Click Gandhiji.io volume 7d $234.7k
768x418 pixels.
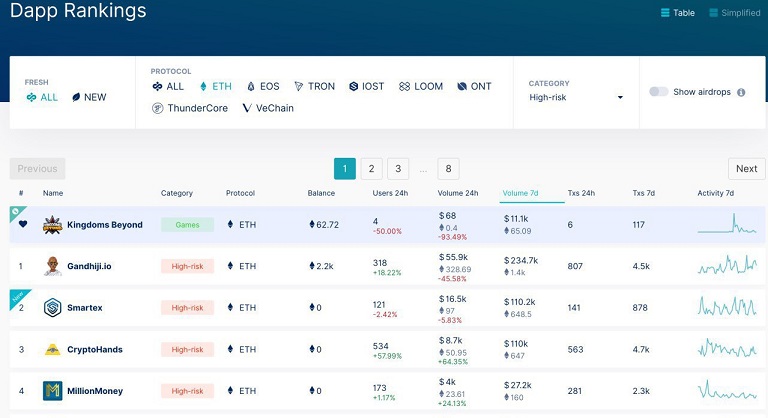[x=521, y=260]
